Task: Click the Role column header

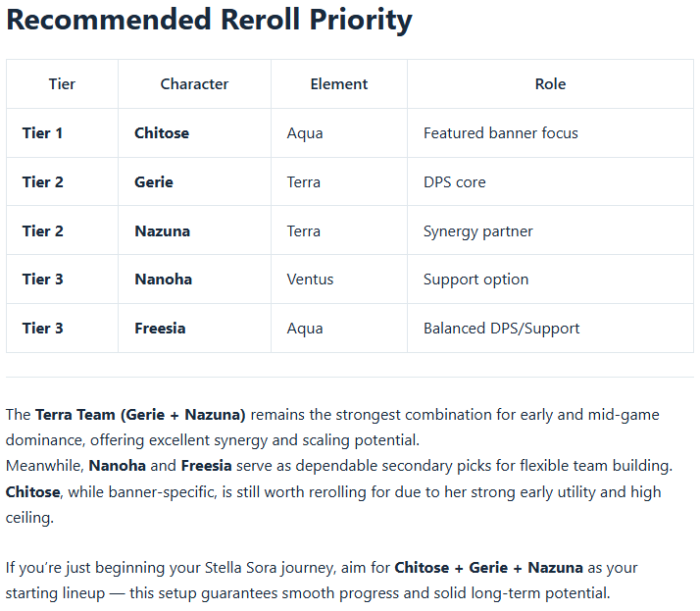Action: (550, 84)
